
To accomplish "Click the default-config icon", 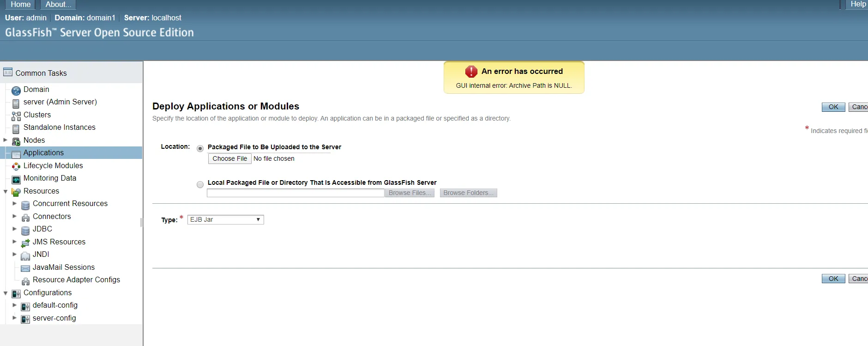I will coord(25,306).
